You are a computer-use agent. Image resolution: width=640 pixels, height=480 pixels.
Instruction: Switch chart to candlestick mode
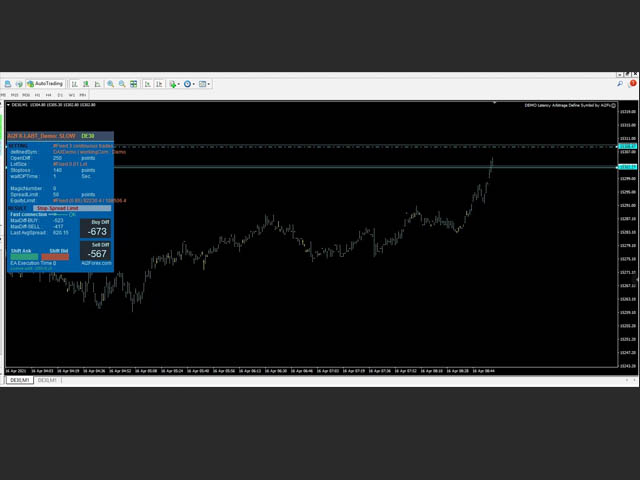pos(86,84)
